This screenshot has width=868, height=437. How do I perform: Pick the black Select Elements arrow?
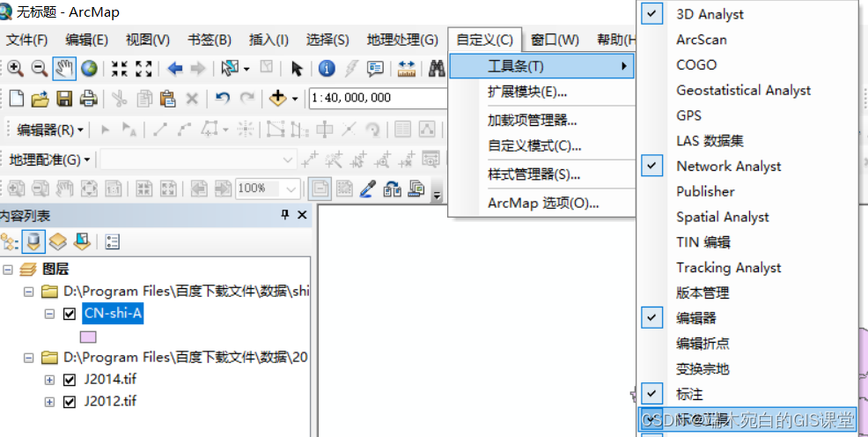click(297, 68)
